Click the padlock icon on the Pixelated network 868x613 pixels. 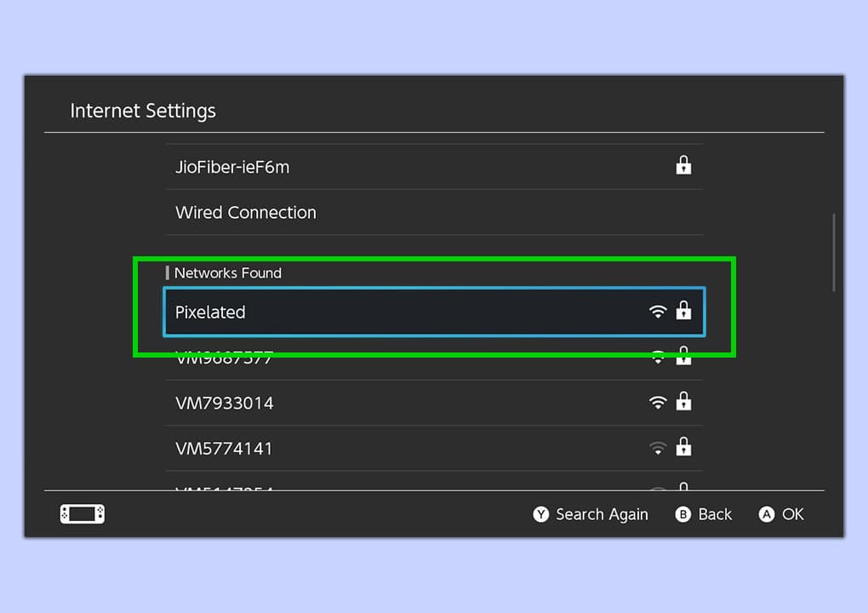(x=683, y=312)
